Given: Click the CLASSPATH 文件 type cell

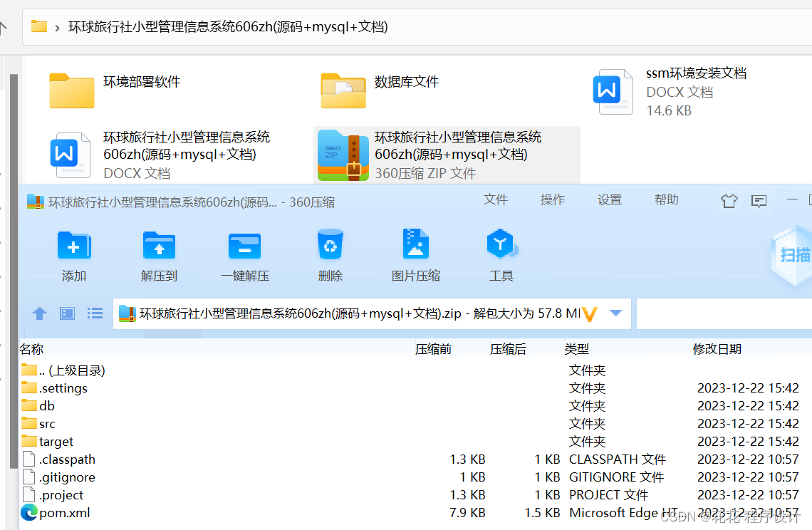Looking at the screenshot, I should (x=618, y=459).
